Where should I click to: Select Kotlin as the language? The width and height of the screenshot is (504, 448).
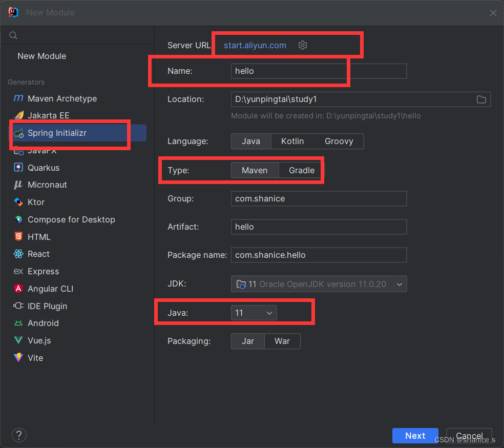tap(292, 141)
